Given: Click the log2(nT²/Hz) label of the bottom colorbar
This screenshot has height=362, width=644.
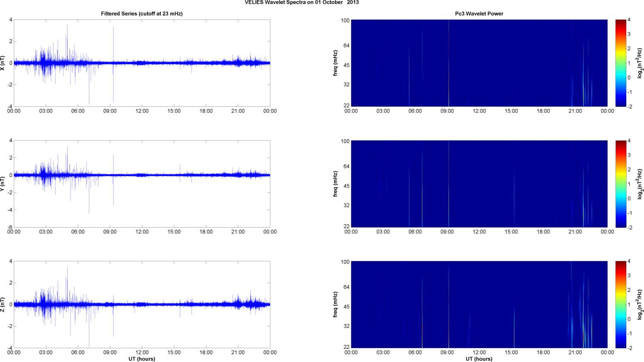Looking at the screenshot, I should pyautogui.click(x=640, y=305).
